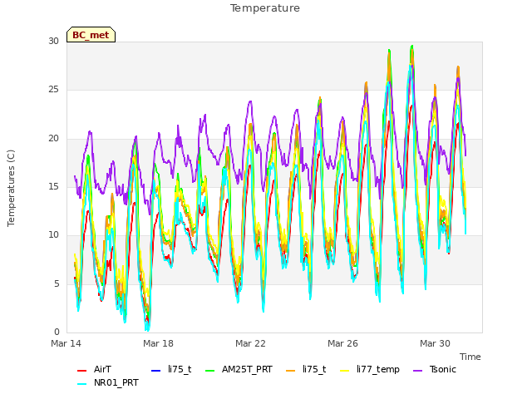
Task: Click the x-axis date label "Mar 30"
Action: click(435, 343)
